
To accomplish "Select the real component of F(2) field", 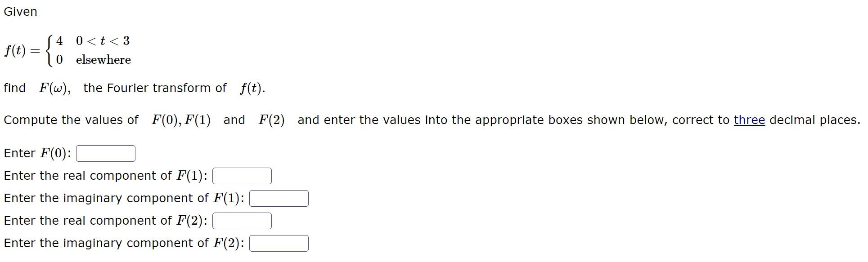I will coord(242,221).
